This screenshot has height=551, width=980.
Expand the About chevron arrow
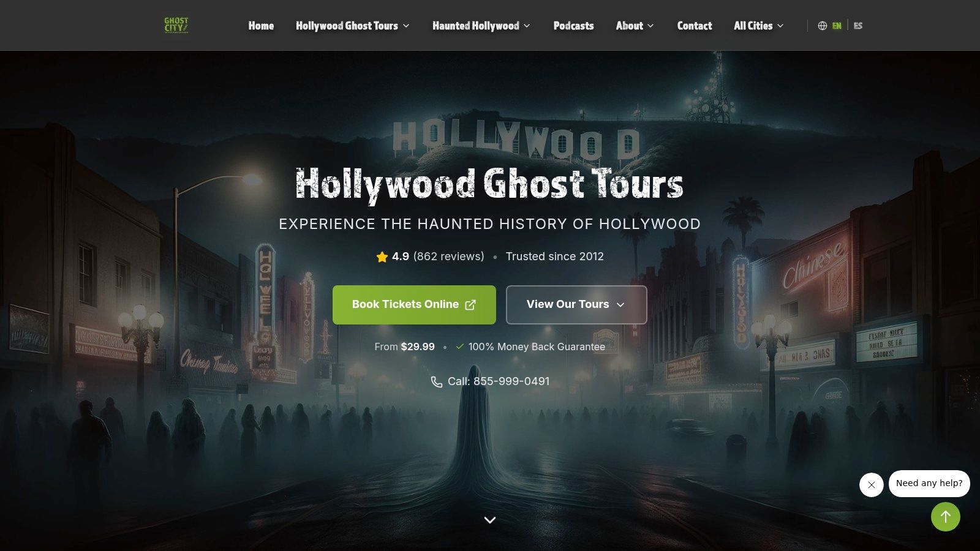click(650, 26)
